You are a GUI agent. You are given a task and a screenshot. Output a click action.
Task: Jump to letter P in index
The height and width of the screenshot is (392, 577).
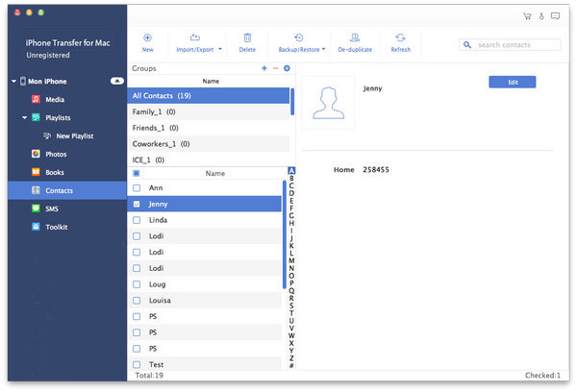coord(291,283)
